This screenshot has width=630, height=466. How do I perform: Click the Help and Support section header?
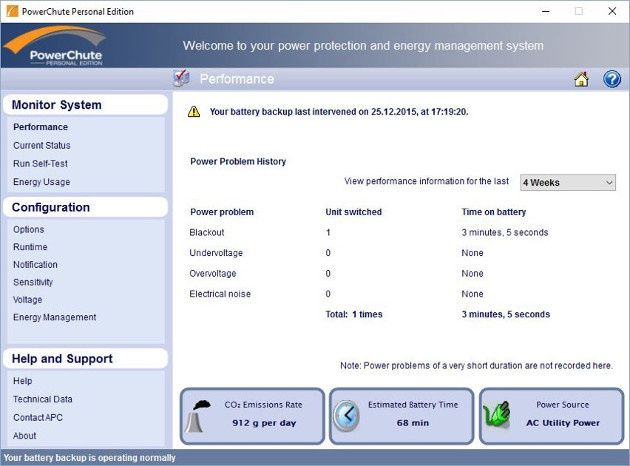click(85, 359)
